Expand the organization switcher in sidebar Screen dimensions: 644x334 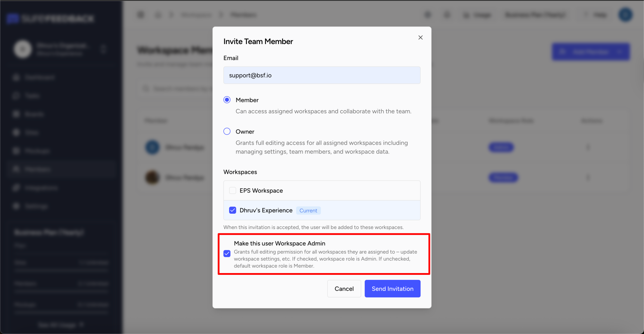point(103,49)
